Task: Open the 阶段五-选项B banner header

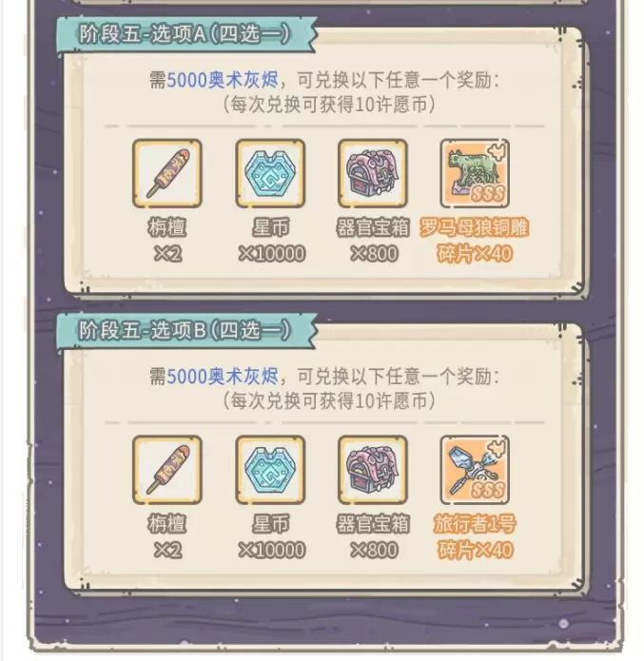Action: click(186, 331)
